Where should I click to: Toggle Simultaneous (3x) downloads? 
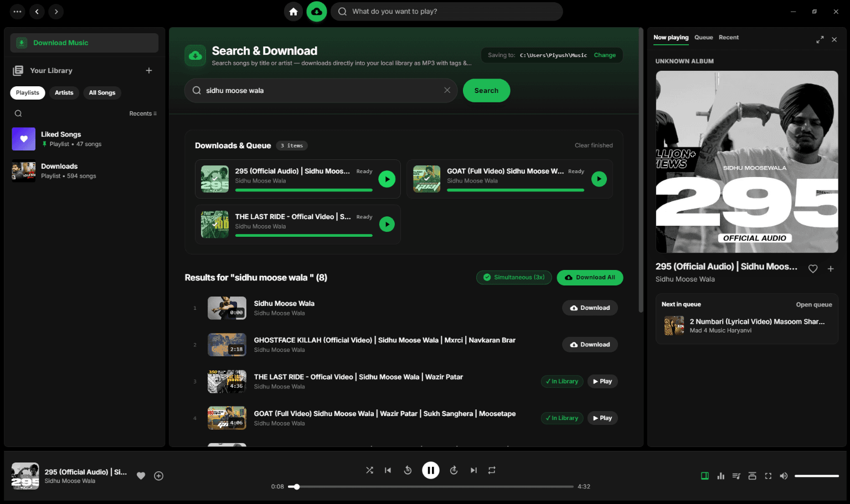point(514,278)
